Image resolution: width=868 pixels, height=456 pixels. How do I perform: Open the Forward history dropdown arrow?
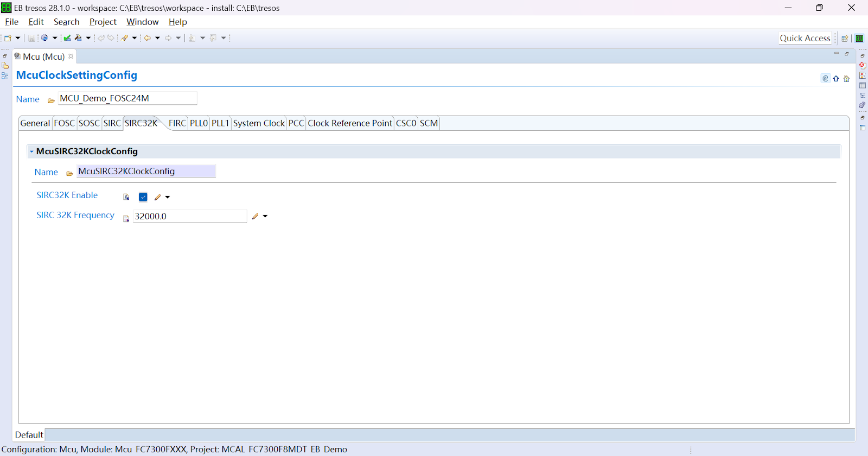coord(178,38)
